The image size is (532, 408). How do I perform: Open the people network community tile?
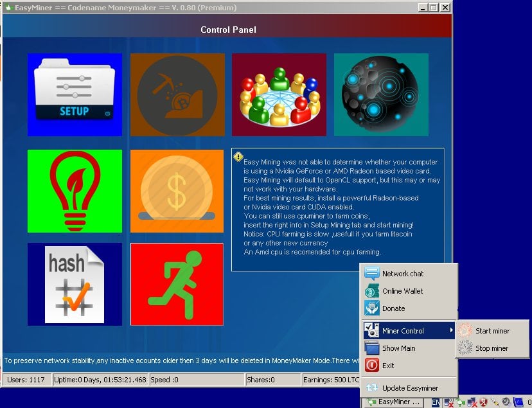tap(279, 94)
